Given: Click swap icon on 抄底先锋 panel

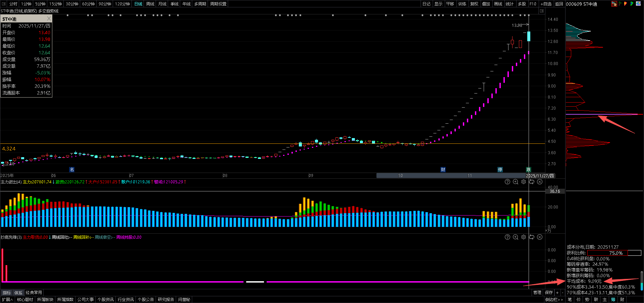Looking at the screenshot, I should 532,237.
